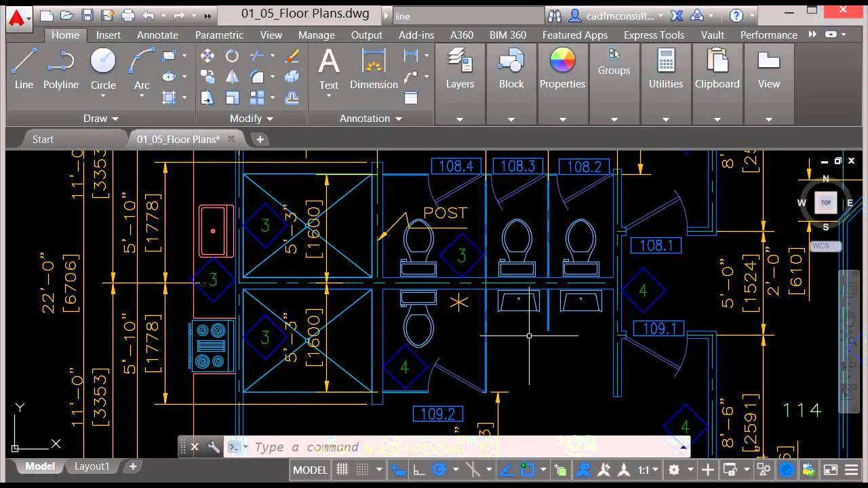Expand the Draw panel
The height and width of the screenshot is (488, 868).
point(100,118)
